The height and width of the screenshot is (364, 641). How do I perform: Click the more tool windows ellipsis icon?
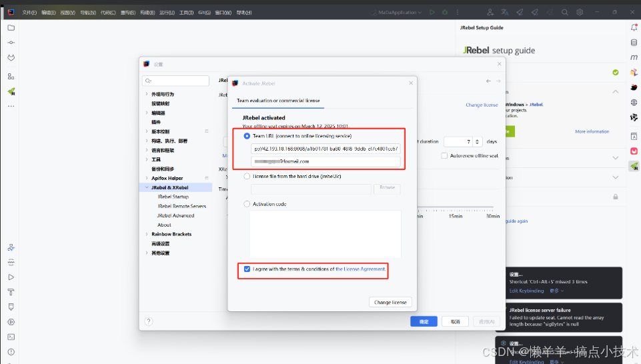[x=11, y=106]
